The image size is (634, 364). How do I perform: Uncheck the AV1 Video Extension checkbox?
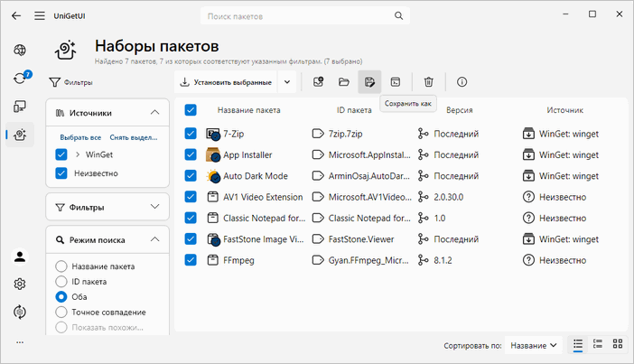pyautogui.click(x=191, y=197)
